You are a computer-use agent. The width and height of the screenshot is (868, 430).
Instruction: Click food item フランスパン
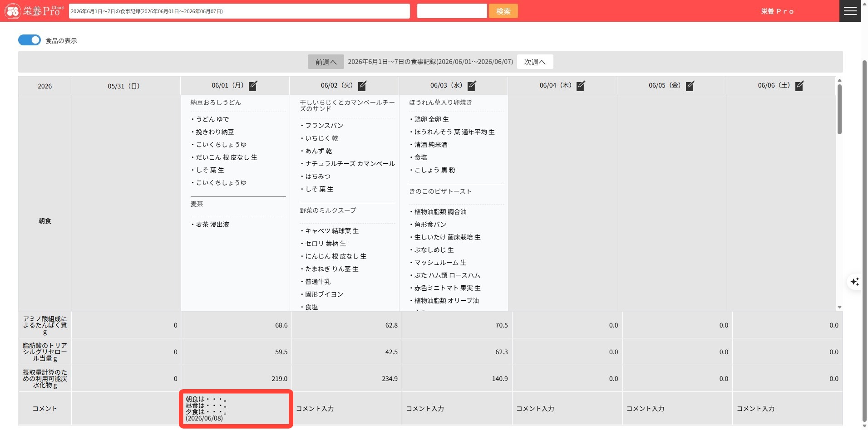click(324, 126)
